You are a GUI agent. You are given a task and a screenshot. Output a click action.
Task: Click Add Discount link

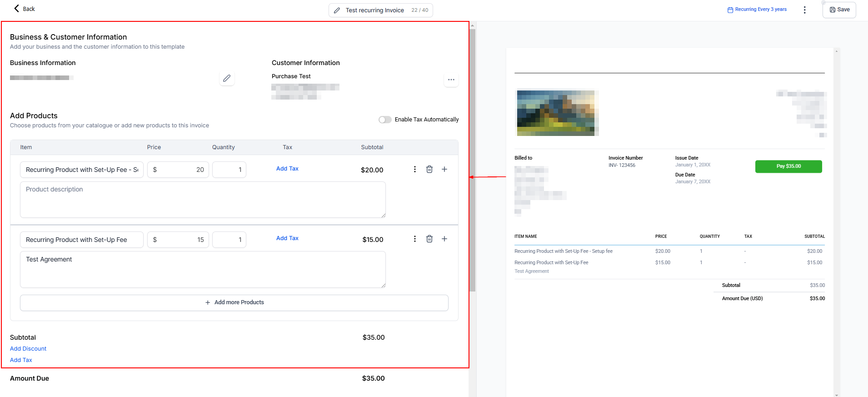point(28,349)
